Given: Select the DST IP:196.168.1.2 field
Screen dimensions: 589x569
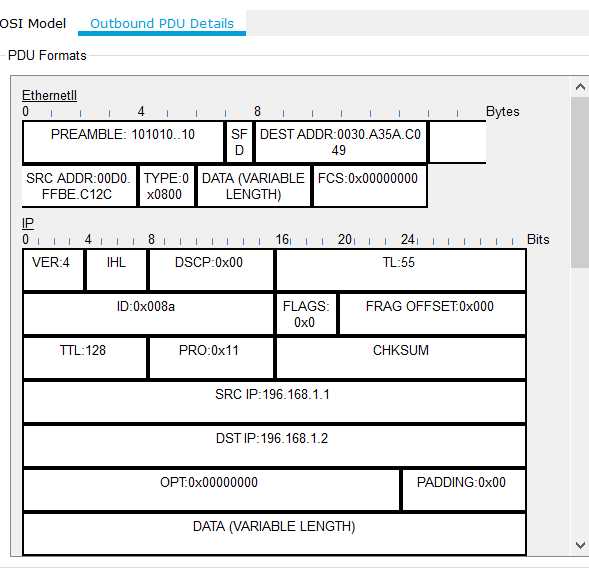Looking at the screenshot, I should point(274,446).
